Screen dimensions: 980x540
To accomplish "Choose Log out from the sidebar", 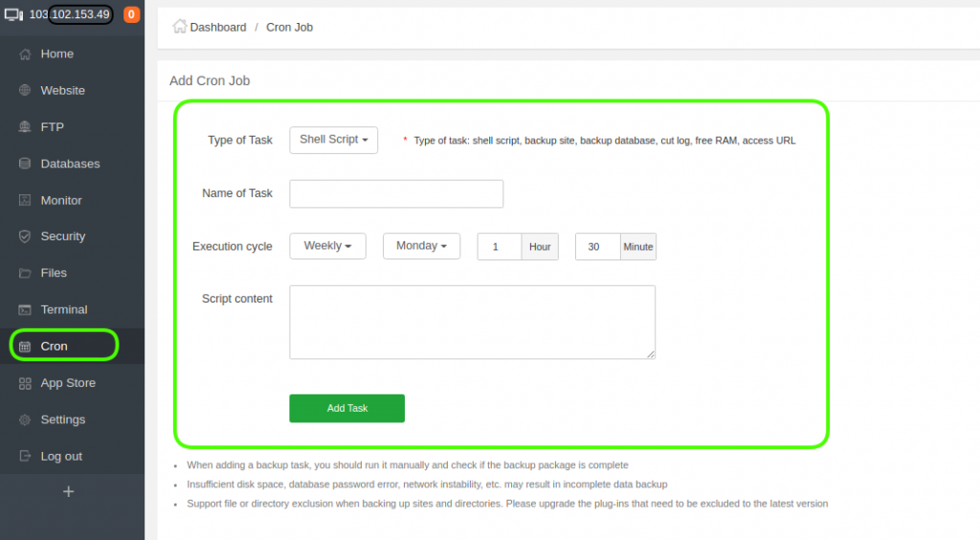I will 61,457.
